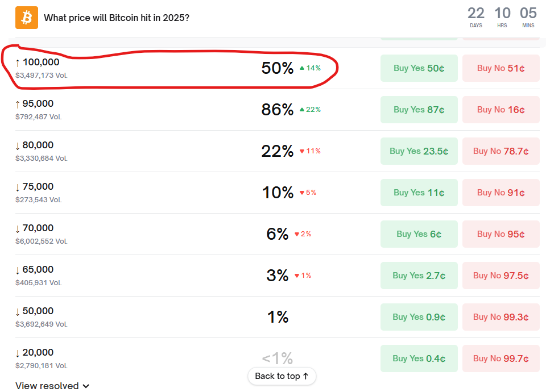This screenshot has width=546, height=392.
Task: Click the up arrow beside 95,000
Action: pyautogui.click(x=18, y=104)
